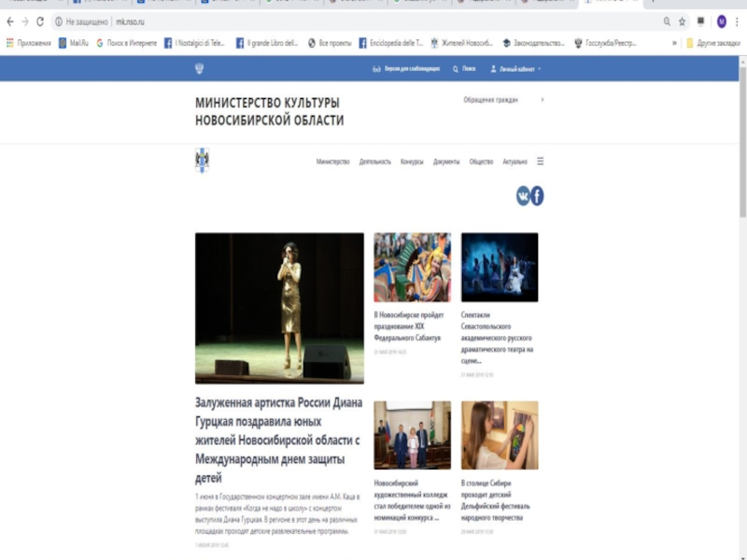747x560 pixels.
Task: Open the Министерство menu item
Action: [x=332, y=161]
